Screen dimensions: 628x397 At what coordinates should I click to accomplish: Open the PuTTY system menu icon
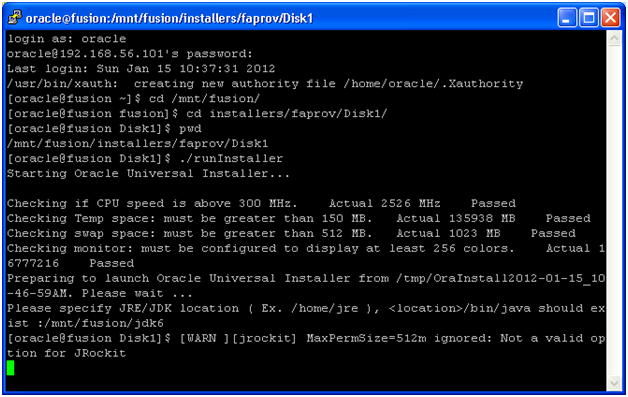click(15, 18)
